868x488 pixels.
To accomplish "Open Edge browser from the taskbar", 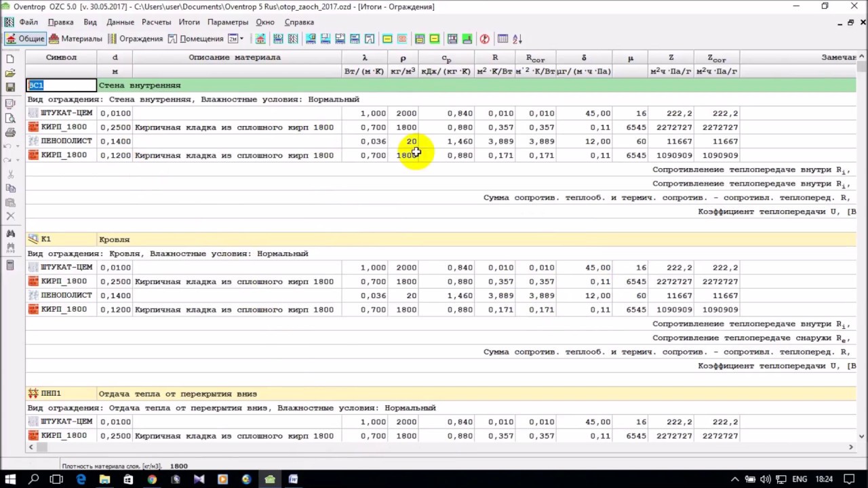I will click(x=81, y=479).
